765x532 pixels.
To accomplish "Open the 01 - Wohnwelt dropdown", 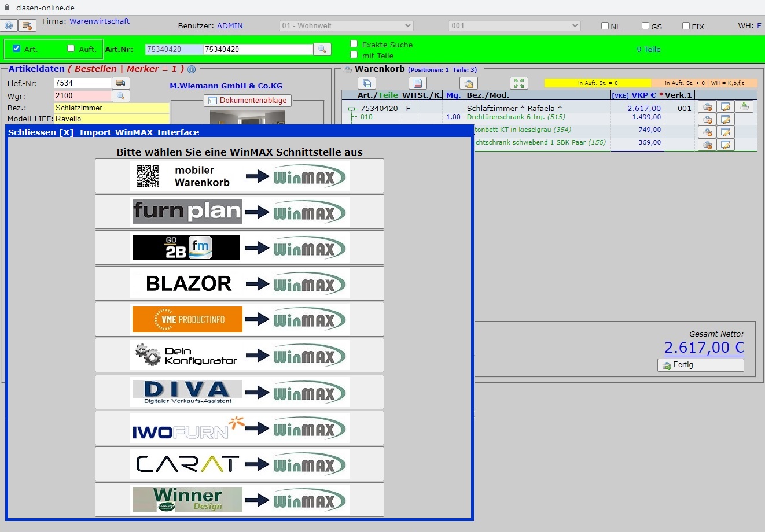I will tap(346, 26).
